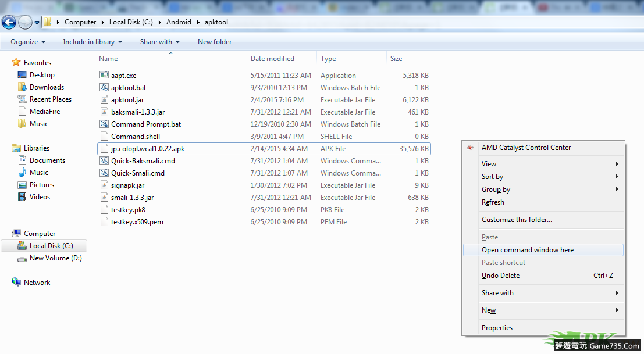Expand the Include in library dropdown
This screenshot has height=354, width=644.
pos(92,42)
